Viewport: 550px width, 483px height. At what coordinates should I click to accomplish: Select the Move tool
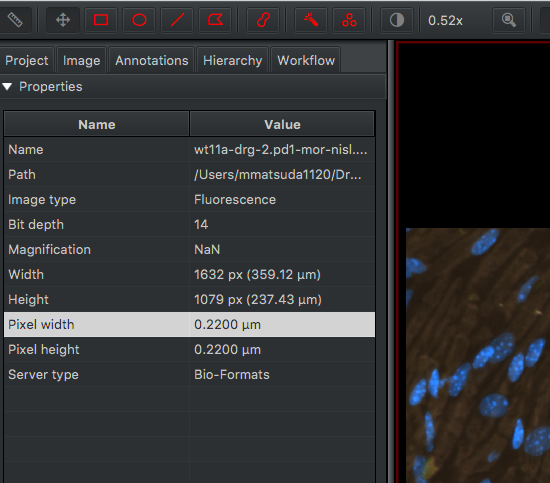(x=63, y=20)
